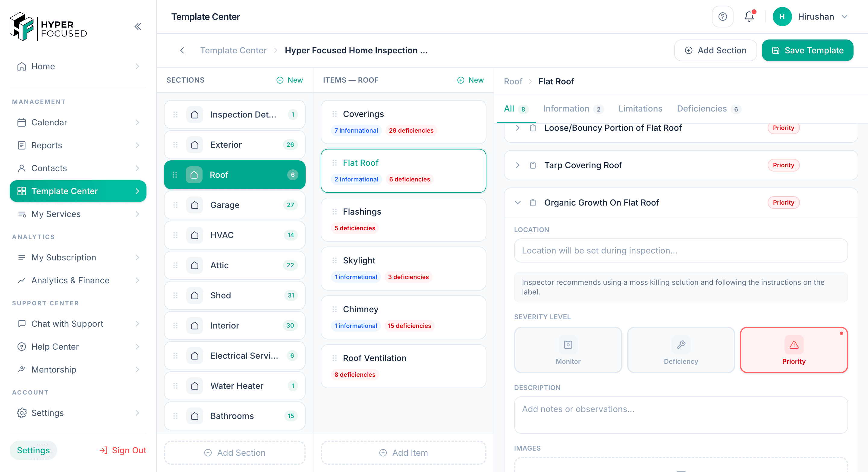Open the help question-mark icon
The height and width of the screenshot is (472, 868).
coord(722,17)
